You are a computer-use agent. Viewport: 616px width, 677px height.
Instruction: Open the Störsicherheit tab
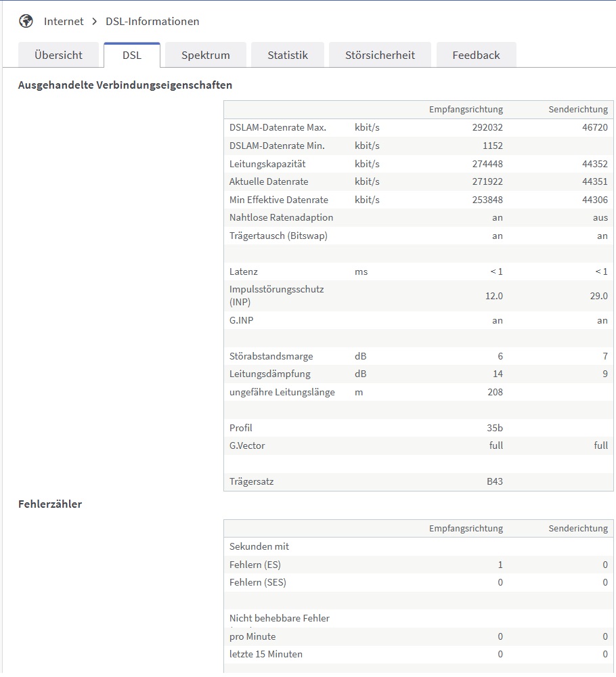[380, 56]
